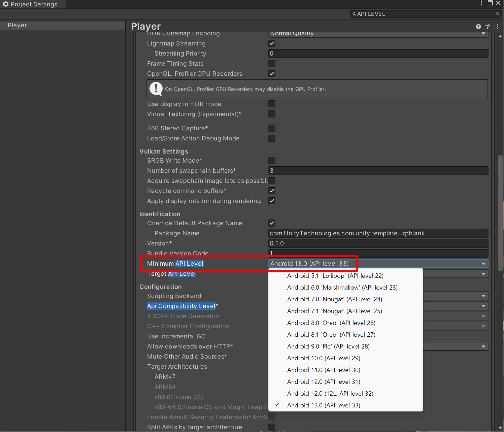Uncheck Override Default Package Name
This screenshot has width=504, height=432.
pos(272,223)
